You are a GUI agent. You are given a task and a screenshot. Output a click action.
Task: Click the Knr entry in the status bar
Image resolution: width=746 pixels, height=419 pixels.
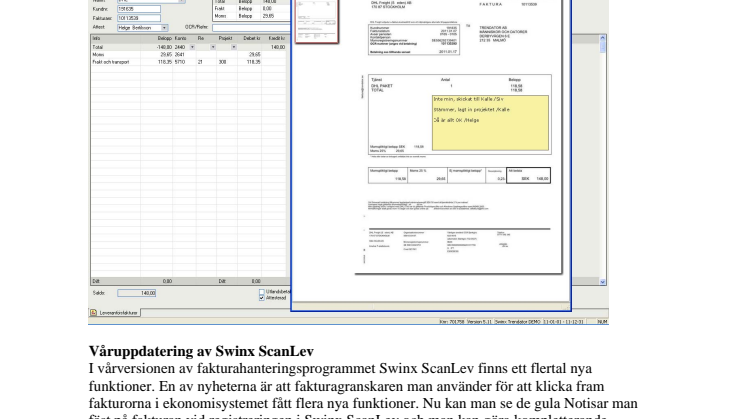452,322
